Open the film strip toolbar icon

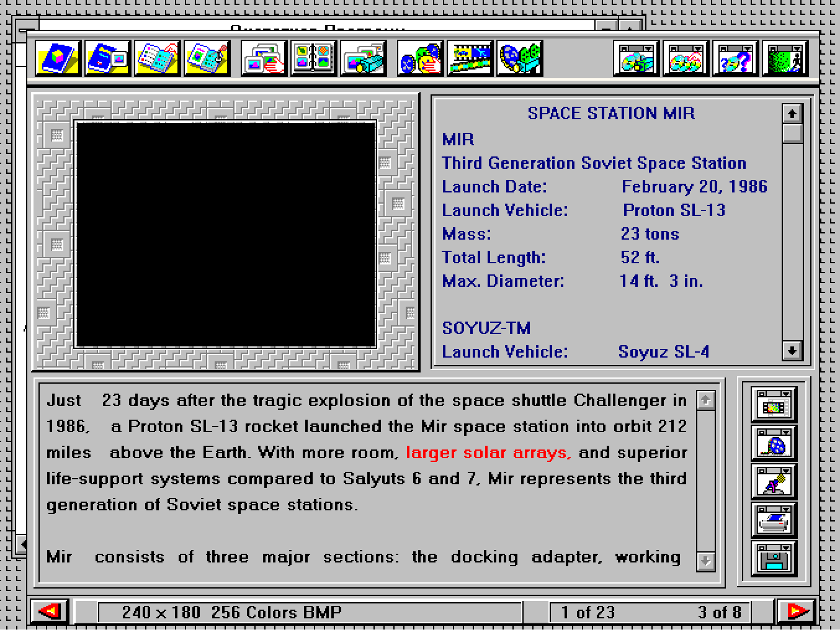(x=470, y=59)
